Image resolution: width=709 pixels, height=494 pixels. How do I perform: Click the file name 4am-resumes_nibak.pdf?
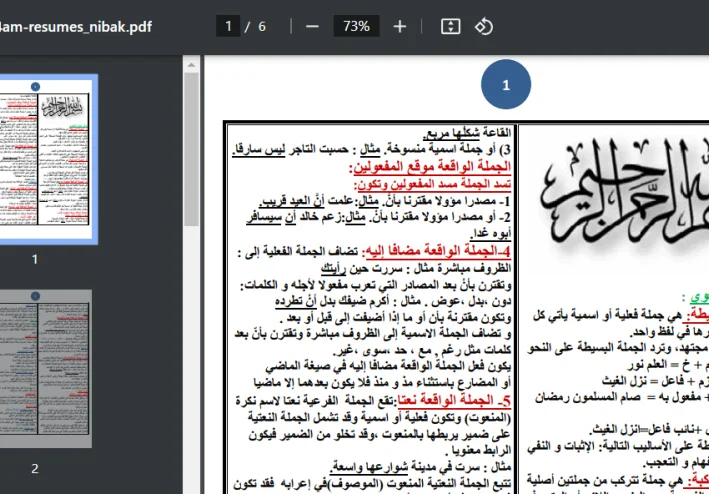click(76, 27)
